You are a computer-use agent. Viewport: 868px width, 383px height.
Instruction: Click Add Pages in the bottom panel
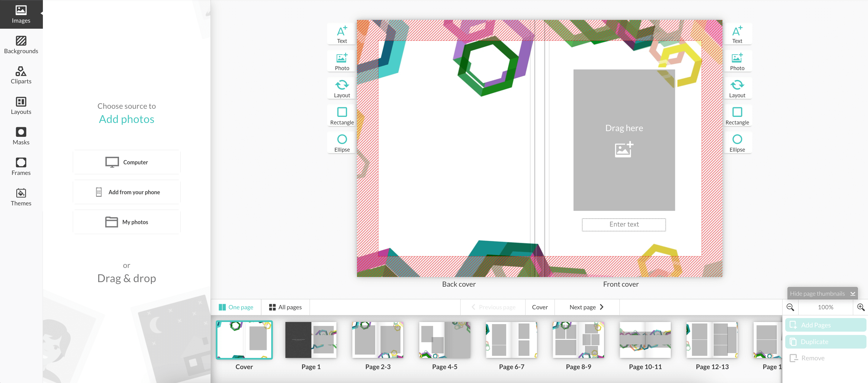point(825,325)
